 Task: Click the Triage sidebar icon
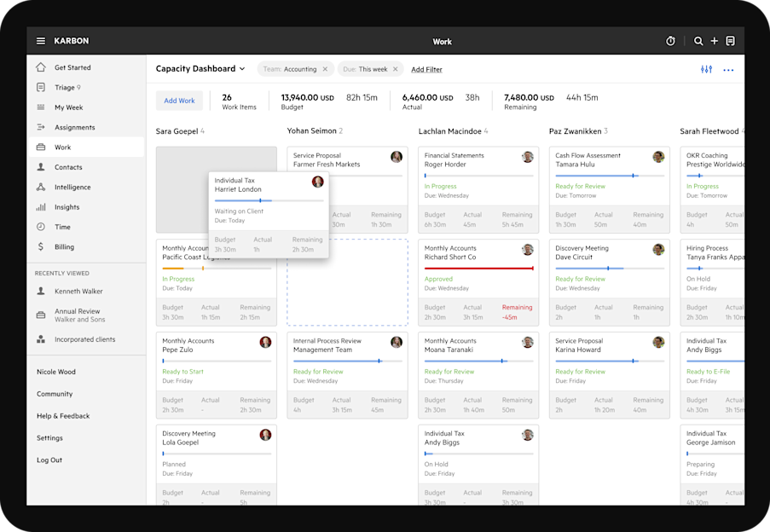coord(41,87)
